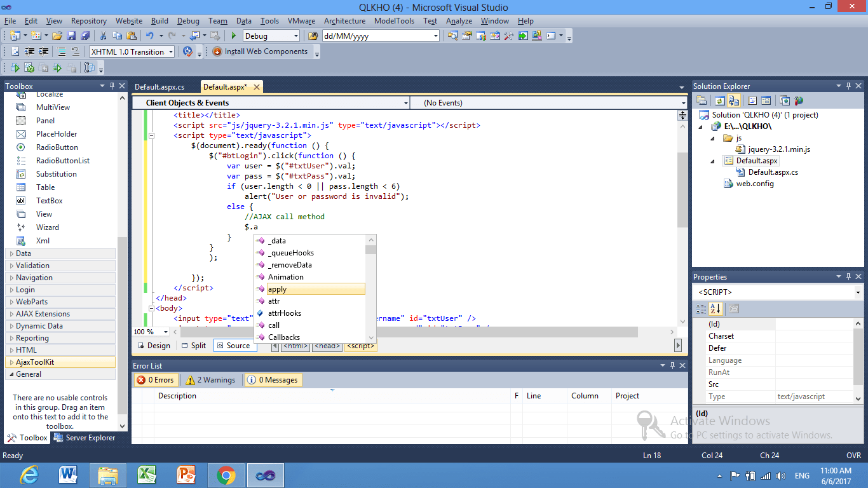
Task: Click Alphabetical sort icon in Properties
Action: [715, 309]
